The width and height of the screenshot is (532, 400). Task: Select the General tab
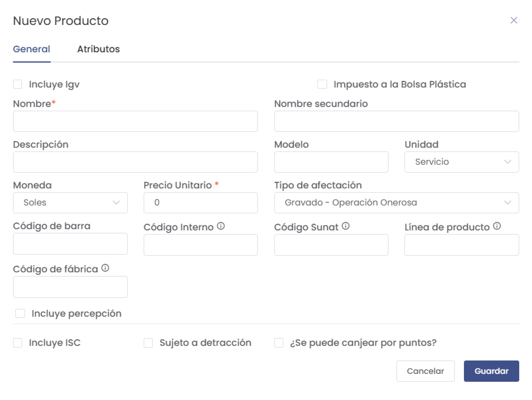pos(32,49)
